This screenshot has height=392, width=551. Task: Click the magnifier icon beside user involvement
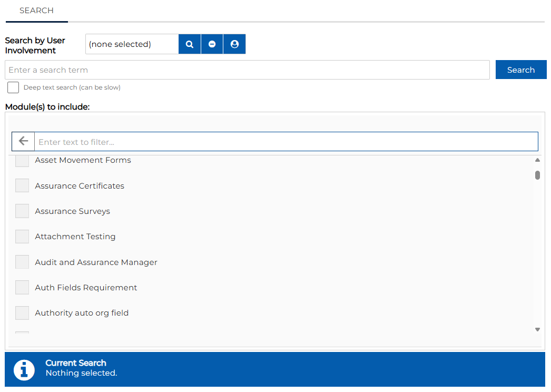190,44
